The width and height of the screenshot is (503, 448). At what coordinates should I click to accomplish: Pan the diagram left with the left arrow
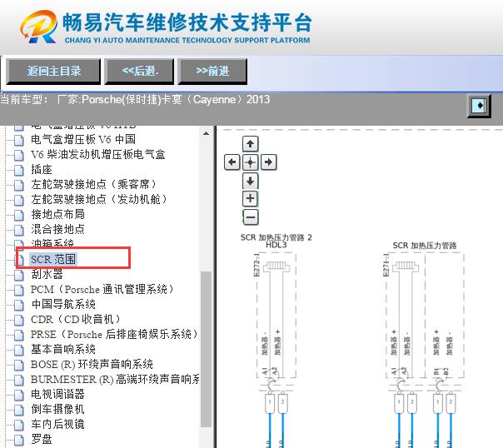232,162
